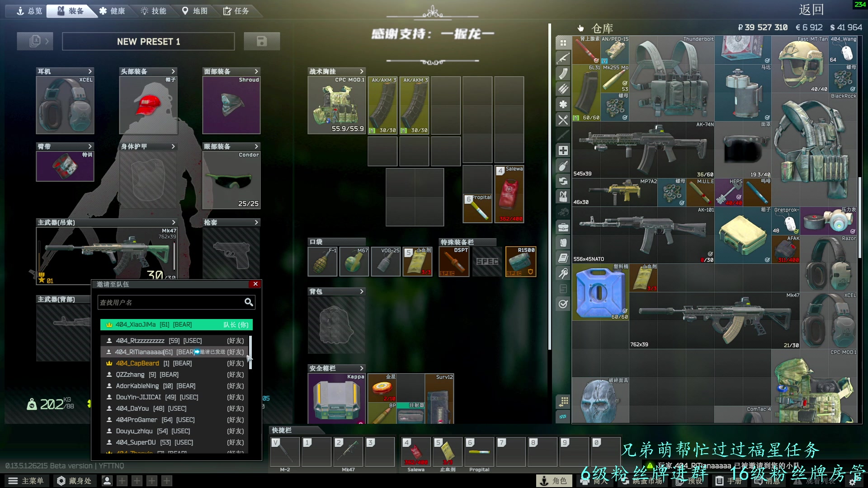Select the M67 grenade in pockets
The image size is (868, 488).
point(354,261)
